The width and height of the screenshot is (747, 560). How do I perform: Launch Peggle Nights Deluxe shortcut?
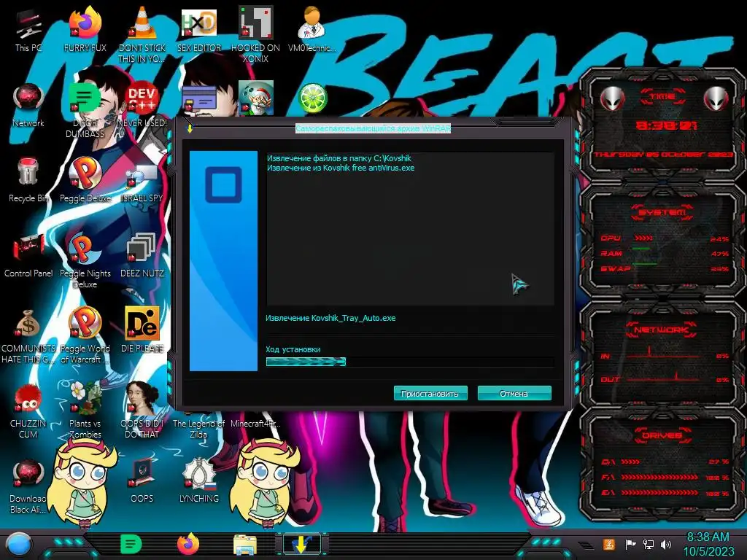click(x=85, y=261)
